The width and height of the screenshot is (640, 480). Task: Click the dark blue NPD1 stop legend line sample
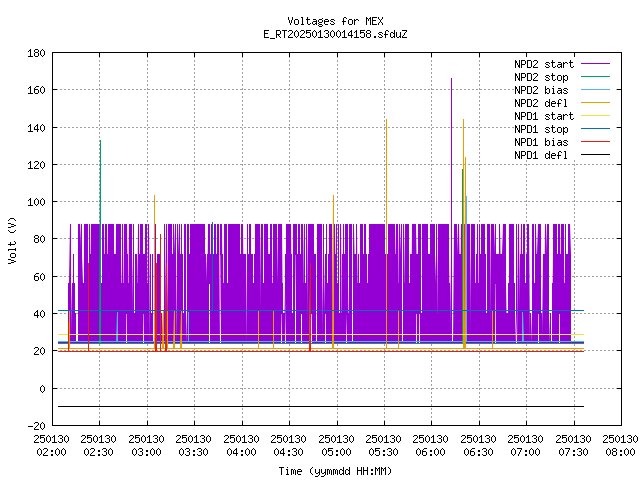[x=595, y=129]
